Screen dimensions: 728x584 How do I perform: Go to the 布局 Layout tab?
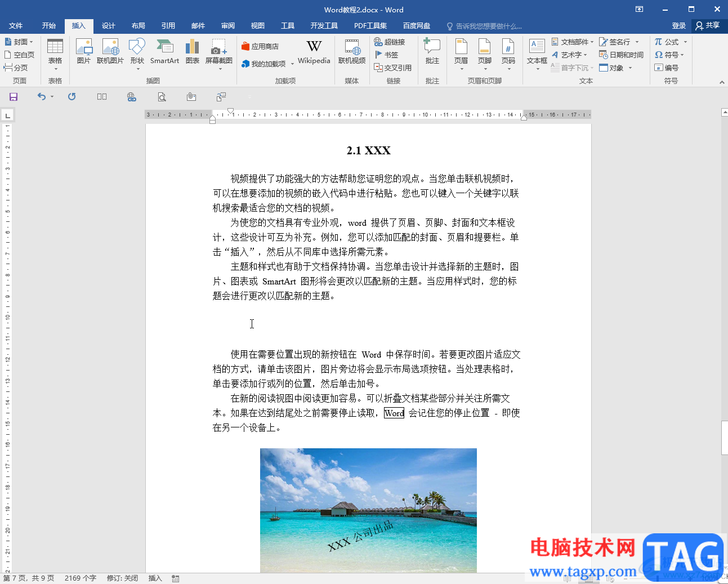(x=139, y=26)
